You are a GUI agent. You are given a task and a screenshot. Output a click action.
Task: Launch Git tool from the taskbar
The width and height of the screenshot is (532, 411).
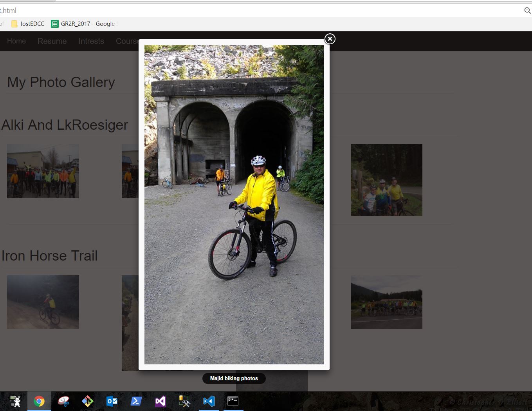[x=88, y=401]
